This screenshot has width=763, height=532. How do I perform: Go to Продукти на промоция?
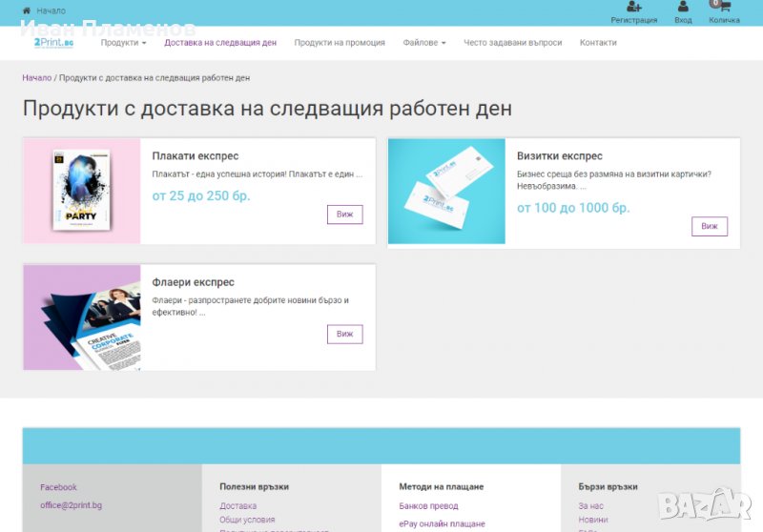click(340, 43)
